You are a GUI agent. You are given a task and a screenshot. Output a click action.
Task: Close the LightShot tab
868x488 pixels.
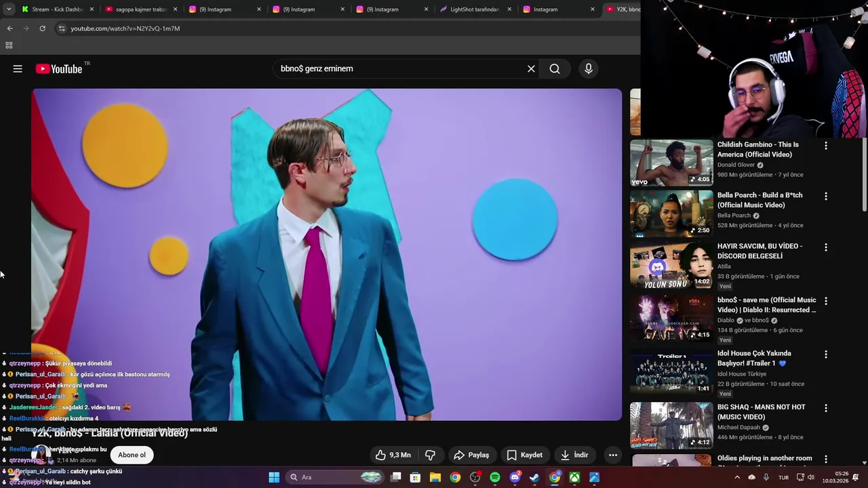(509, 9)
